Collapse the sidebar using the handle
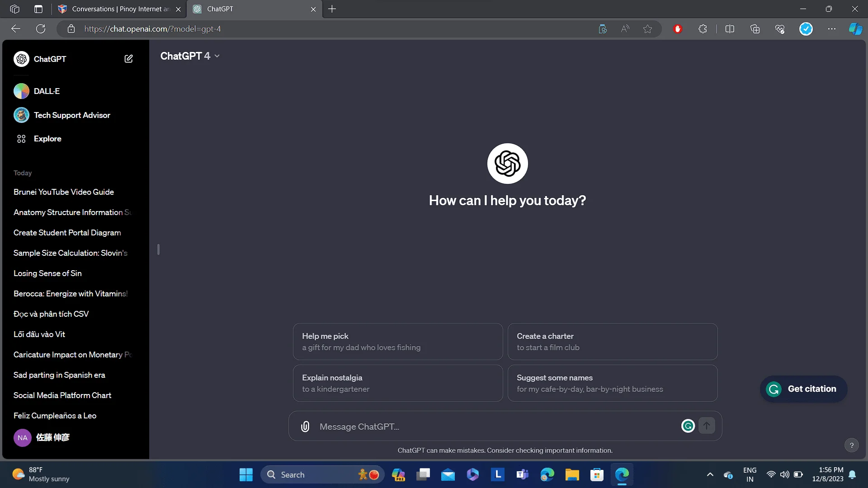868x488 pixels. (x=158, y=249)
